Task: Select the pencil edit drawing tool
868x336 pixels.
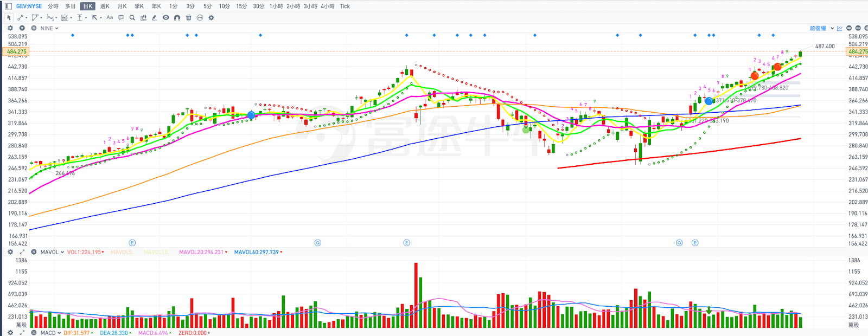Action: click(x=155, y=17)
